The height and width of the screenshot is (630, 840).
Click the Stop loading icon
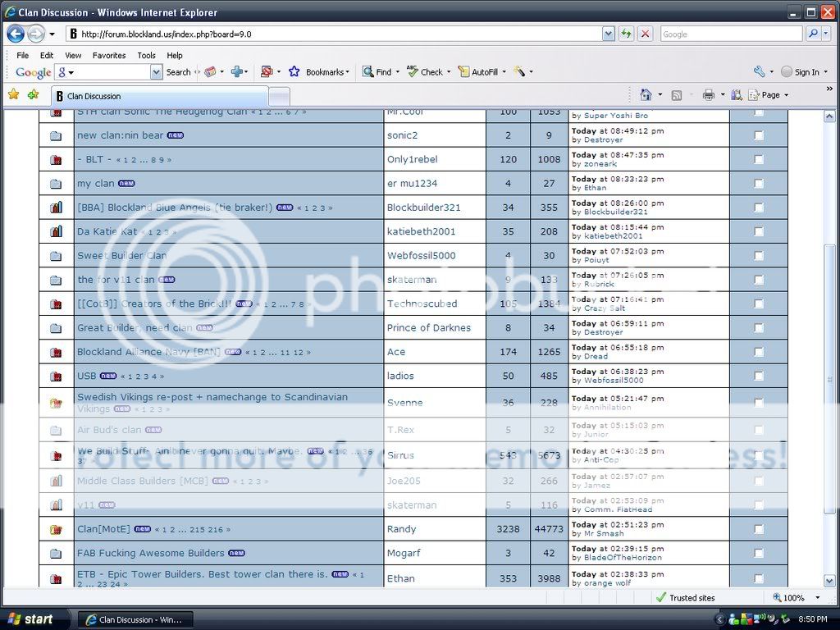pos(646,34)
